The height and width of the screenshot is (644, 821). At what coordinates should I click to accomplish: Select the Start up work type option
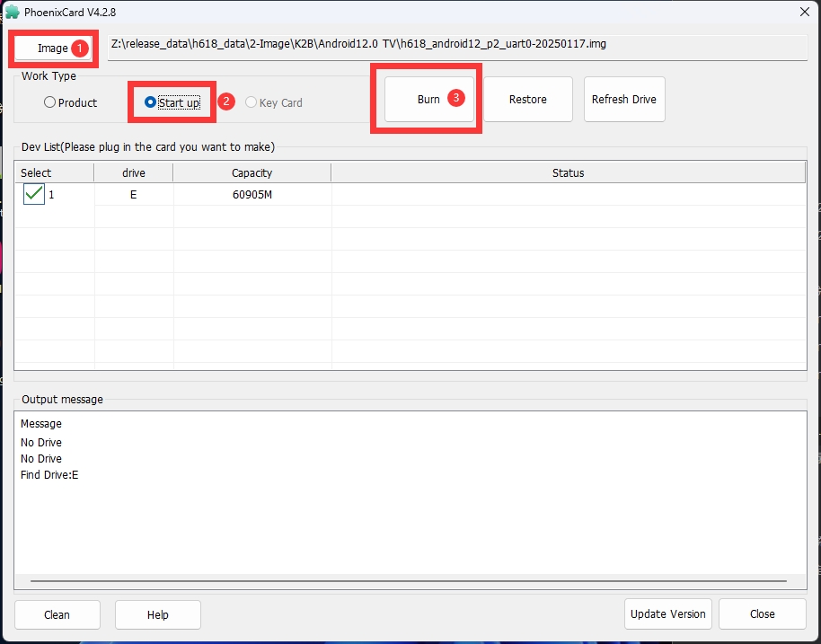point(150,102)
